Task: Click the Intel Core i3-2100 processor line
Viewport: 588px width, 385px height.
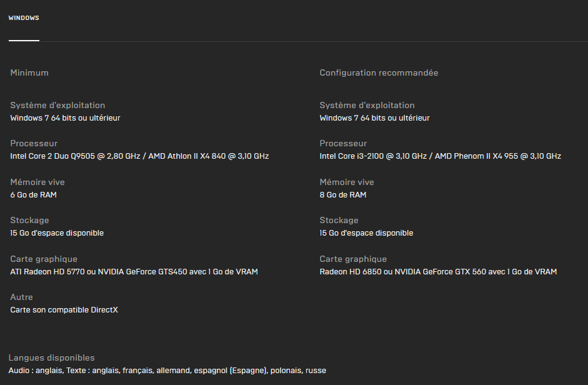Action: click(441, 156)
